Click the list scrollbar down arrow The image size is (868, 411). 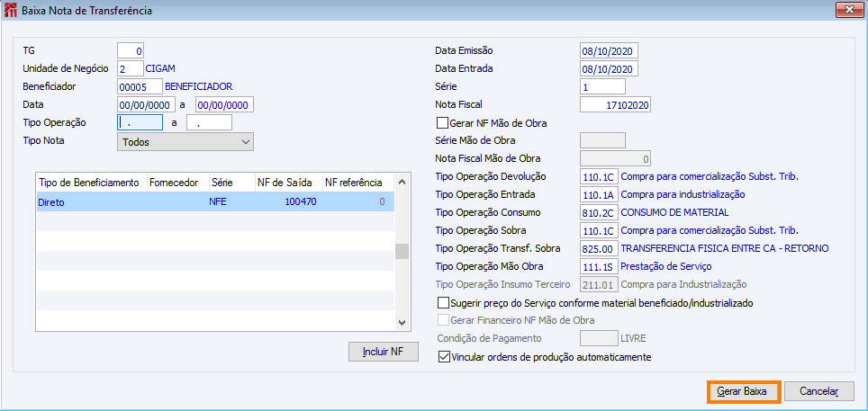[x=402, y=323]
